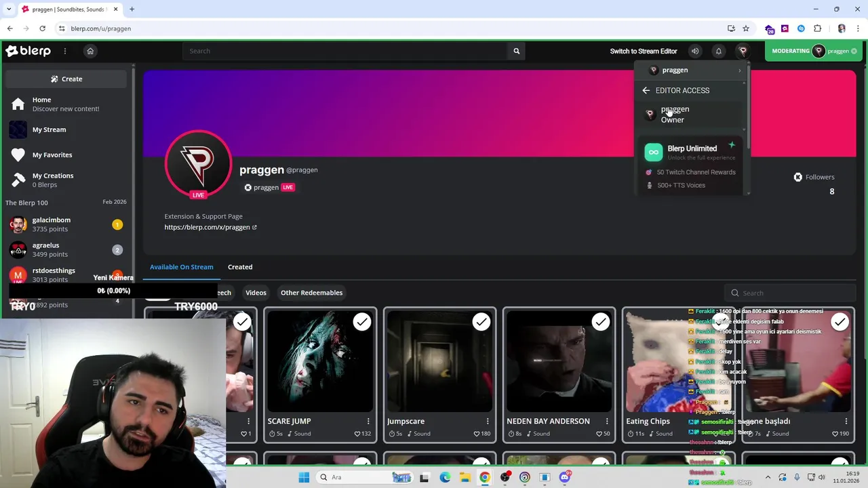Play the Jumpscare thumbnail
The image size is (868, 488).
(439, 361)
